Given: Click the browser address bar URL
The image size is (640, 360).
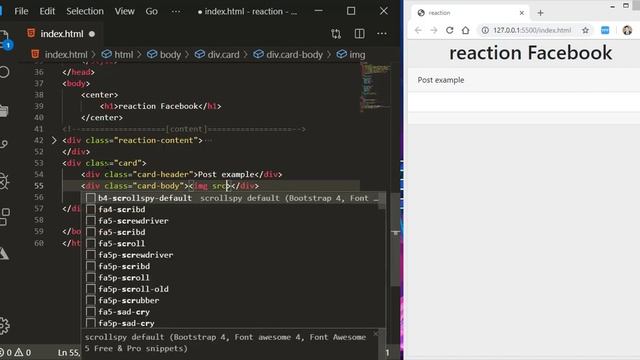Looking at the screenshot, I should 532,30.
